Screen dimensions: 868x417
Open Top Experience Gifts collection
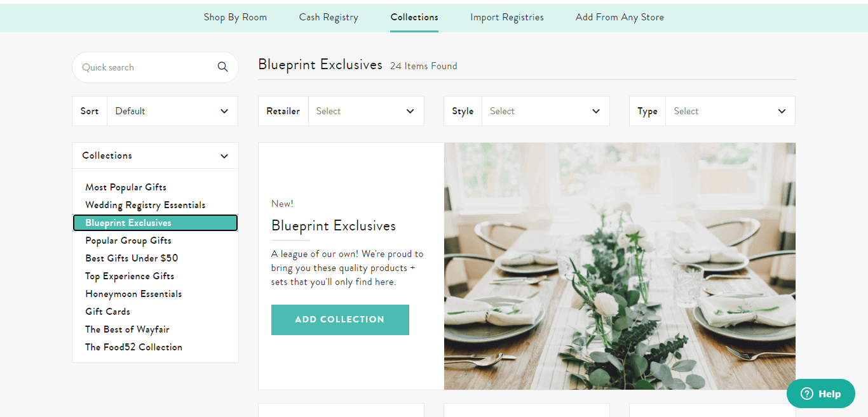[x=130, y=276]
